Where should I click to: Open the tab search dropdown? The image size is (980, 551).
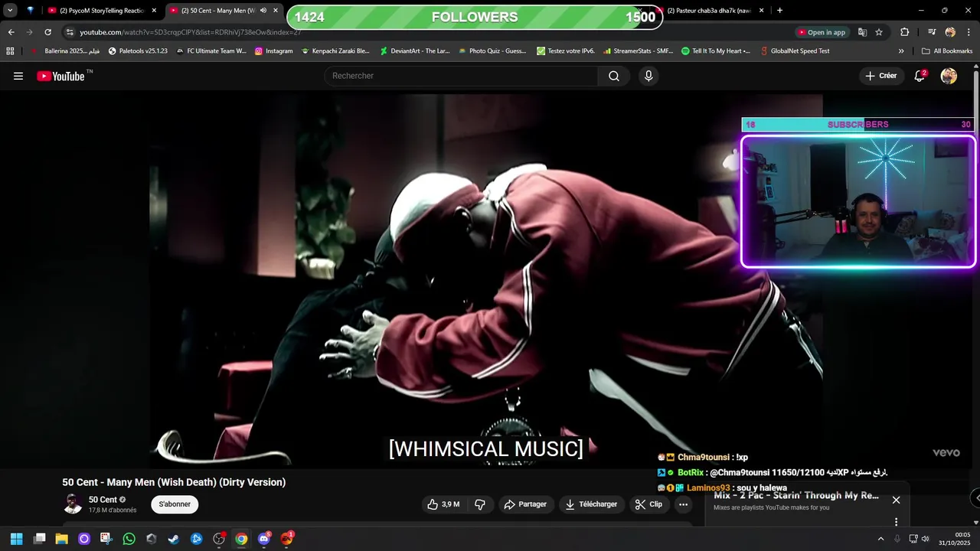pos(10,11)
